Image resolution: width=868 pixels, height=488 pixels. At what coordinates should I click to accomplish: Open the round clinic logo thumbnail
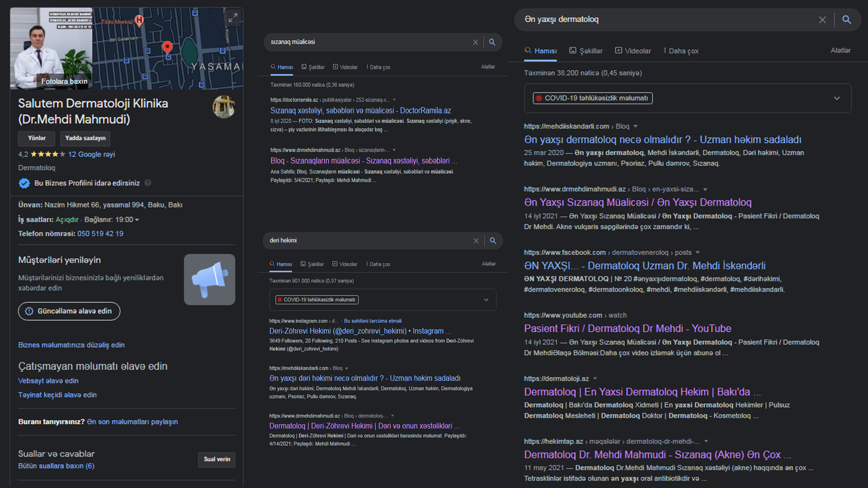[224, 107]
